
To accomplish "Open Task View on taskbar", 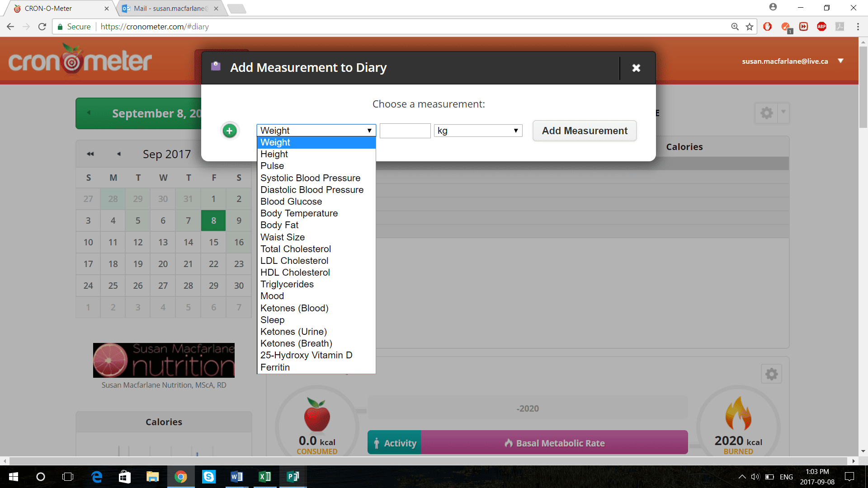I will tap(68, 477).
